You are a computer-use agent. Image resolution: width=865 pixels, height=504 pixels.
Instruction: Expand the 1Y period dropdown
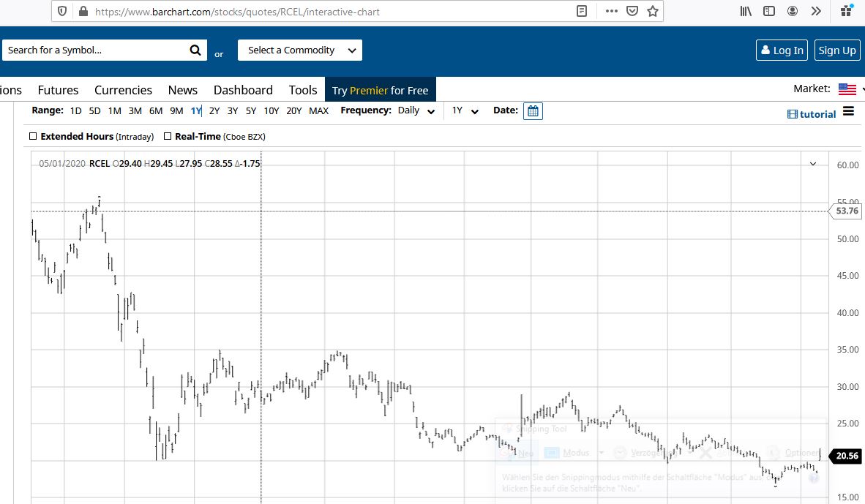click(x=465, y=111)
